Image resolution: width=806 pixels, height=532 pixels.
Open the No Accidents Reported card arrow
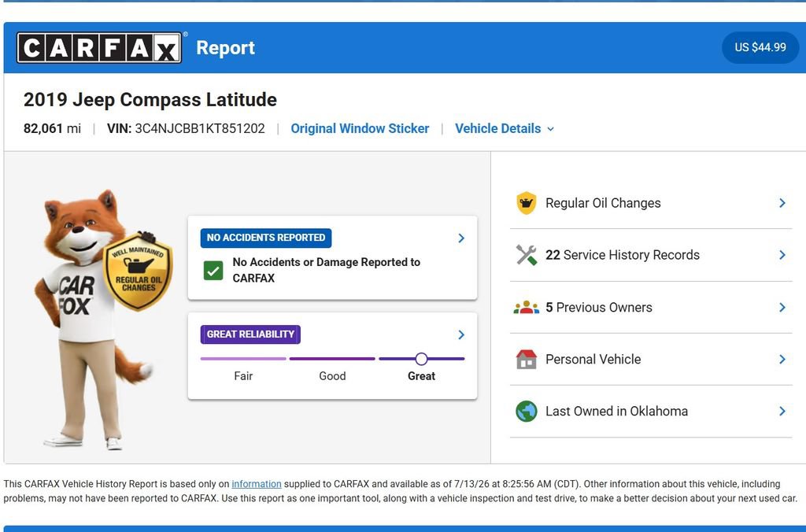(461, 238)
